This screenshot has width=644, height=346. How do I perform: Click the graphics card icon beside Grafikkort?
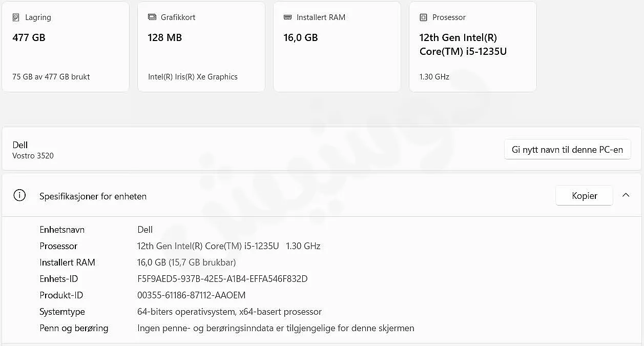(152, 17)
